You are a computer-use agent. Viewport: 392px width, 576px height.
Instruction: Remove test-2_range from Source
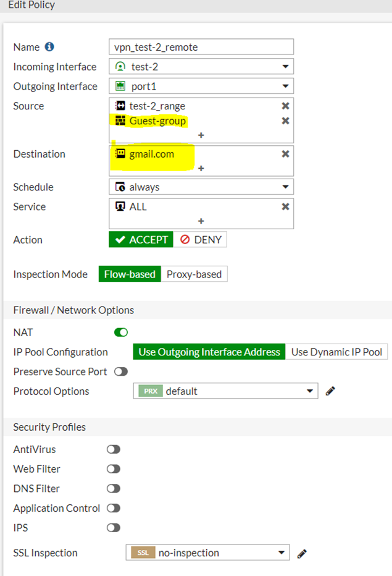(x=285, y=106)
